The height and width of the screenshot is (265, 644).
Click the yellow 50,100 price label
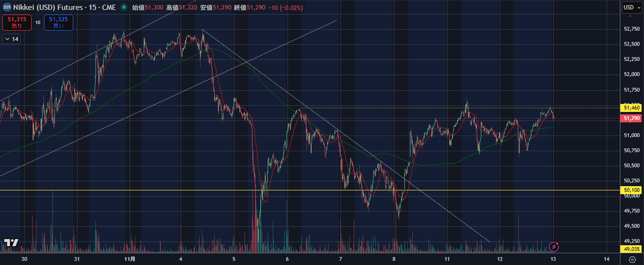[631, 190]
